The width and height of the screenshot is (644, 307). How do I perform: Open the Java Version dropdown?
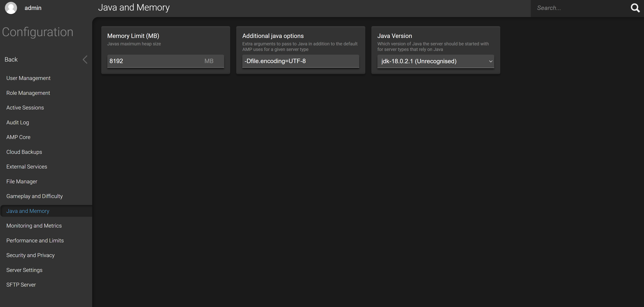click(436, 61)
